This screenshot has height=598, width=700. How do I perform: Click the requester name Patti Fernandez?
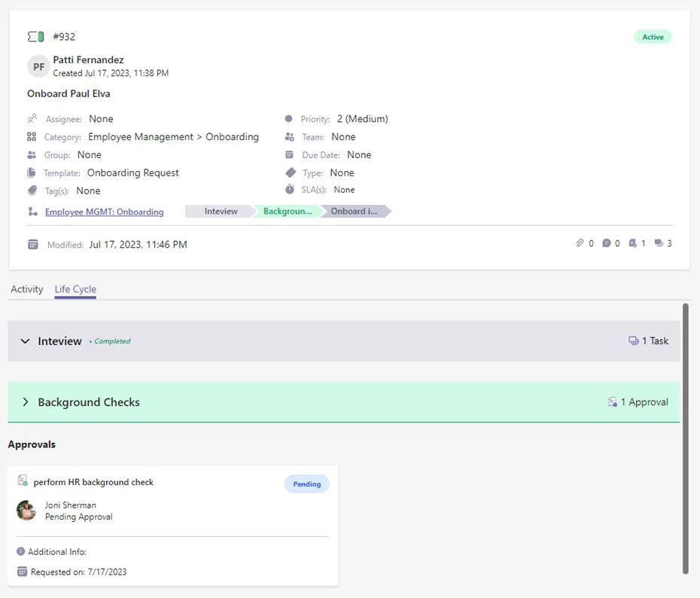(88, 59)
